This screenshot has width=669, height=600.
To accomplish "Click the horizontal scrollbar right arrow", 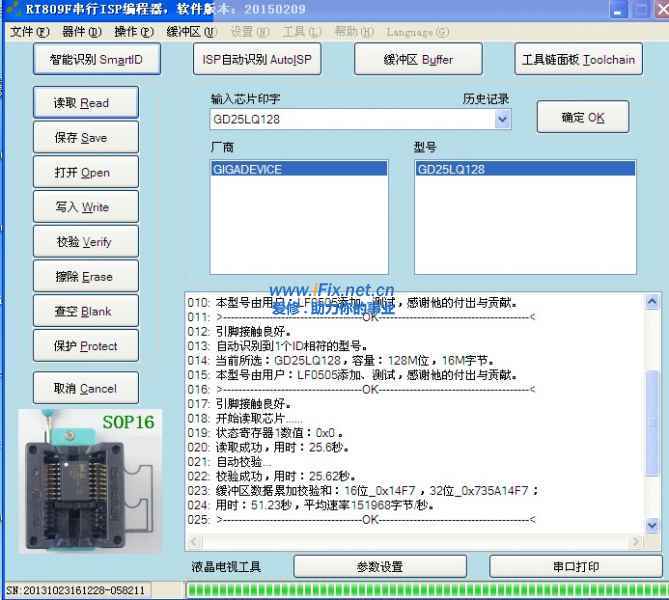I will 636,542.
